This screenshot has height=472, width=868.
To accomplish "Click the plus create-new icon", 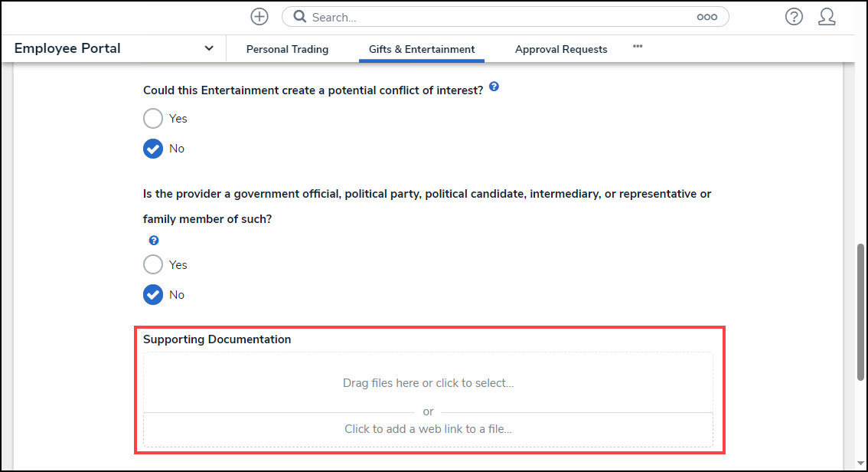I will (x=259, y=17).
